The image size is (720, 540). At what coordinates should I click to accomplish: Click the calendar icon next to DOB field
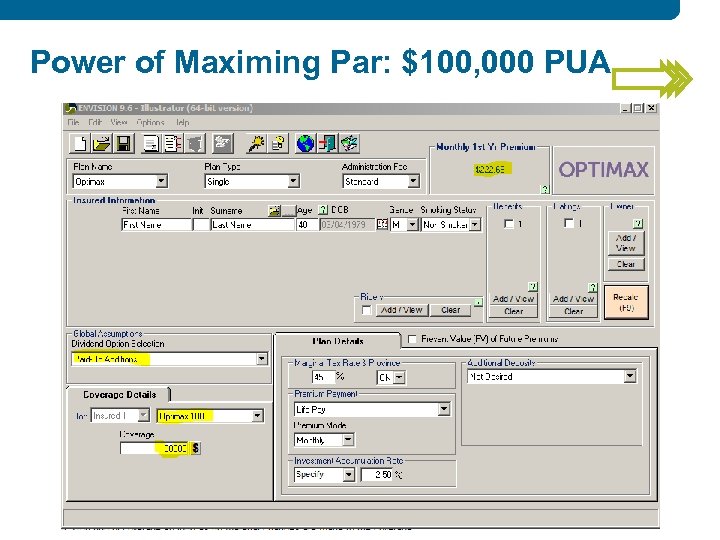[382, 225]
